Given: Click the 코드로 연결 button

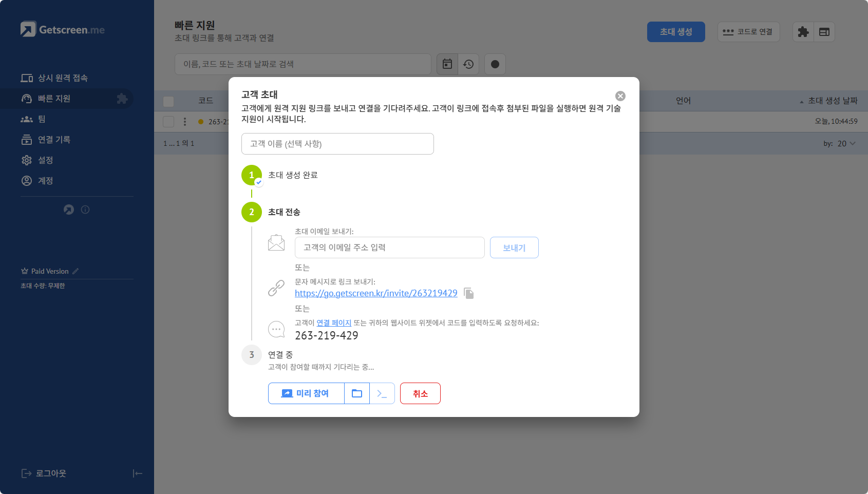Looking at the screenshot, I should (748, 32).
